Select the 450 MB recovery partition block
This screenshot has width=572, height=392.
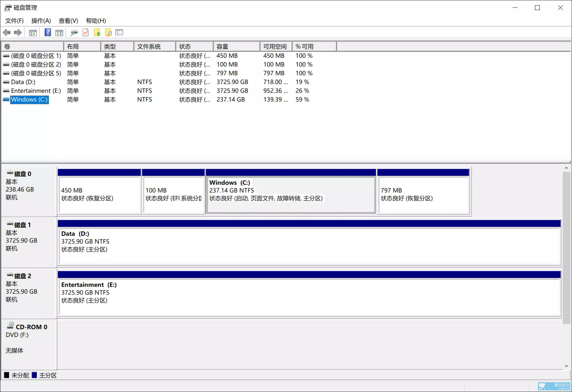99,191
